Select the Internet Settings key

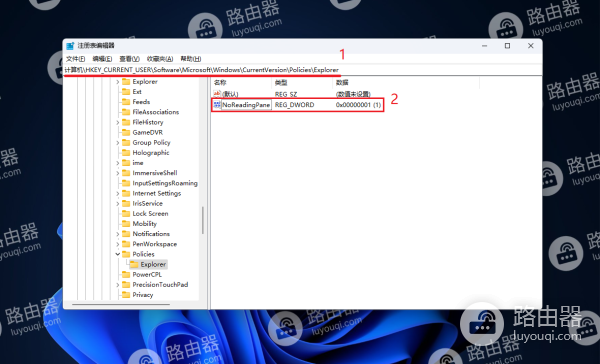[157, 193]
